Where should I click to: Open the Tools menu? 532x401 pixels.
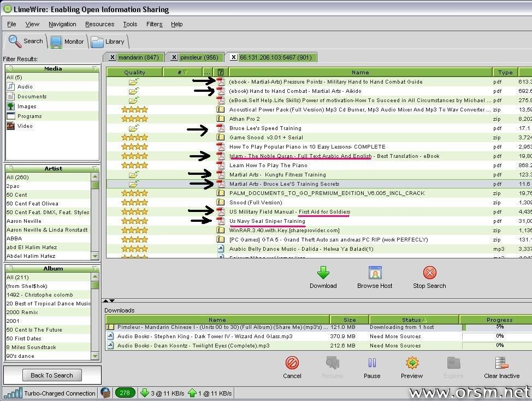coord(130,24)
